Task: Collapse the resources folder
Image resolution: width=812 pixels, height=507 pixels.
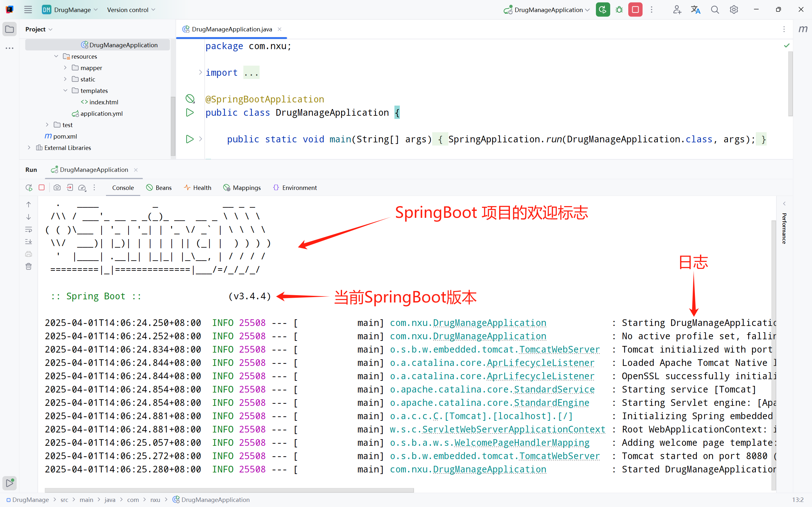Action: [56, 56]
